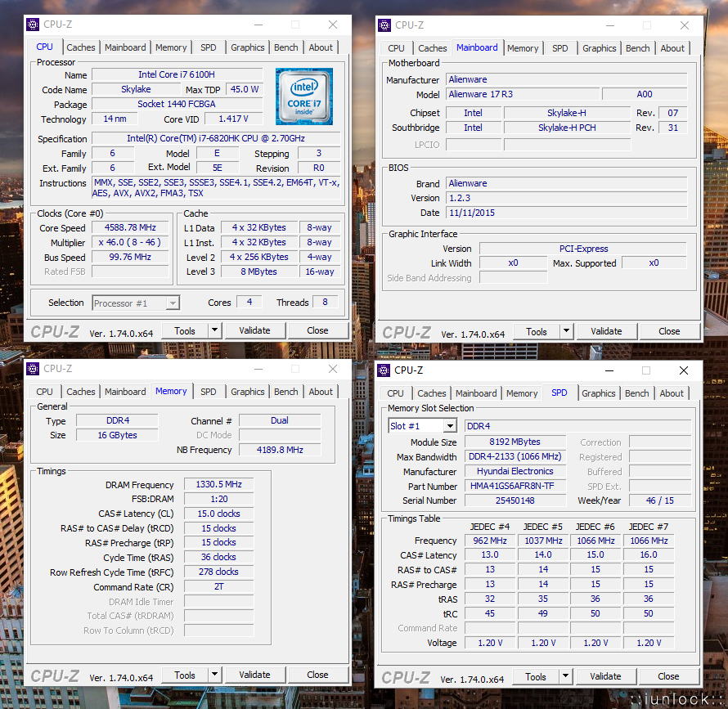Viewport: 728px width, 709px height.
Task: Open Tools dropdown arrow in Mainboard window
Action: point(566,331)
